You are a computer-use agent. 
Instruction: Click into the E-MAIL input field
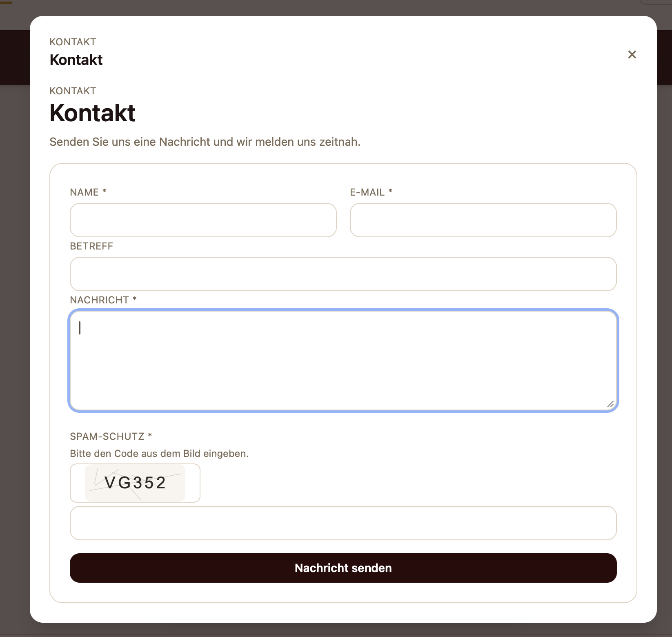coord(483,220)
